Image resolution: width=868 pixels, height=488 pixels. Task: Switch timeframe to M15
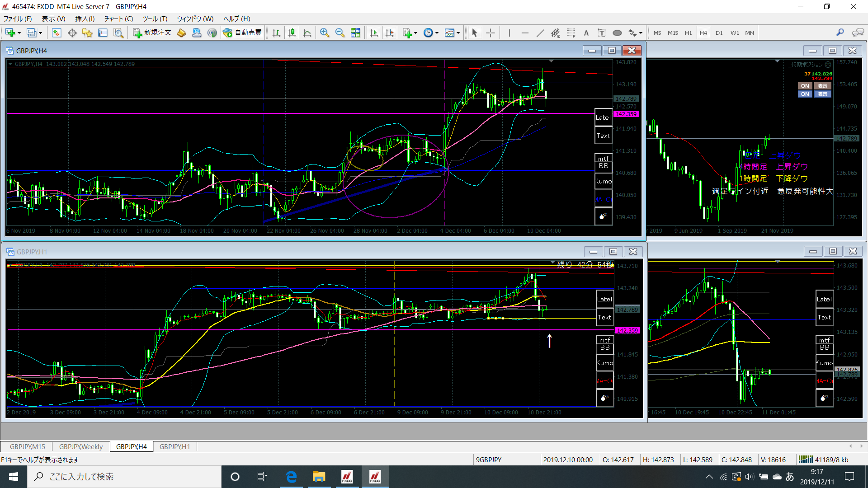click(673, 33)
